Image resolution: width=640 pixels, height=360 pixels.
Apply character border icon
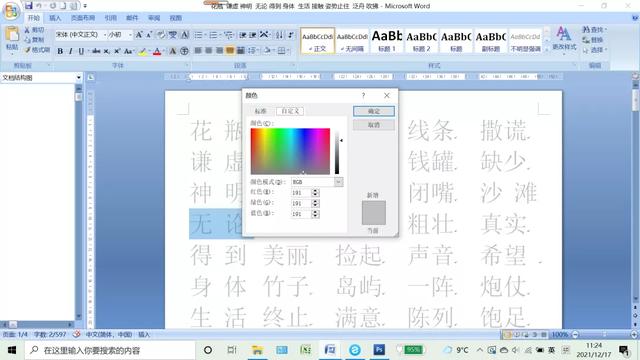tap(185, 35)
